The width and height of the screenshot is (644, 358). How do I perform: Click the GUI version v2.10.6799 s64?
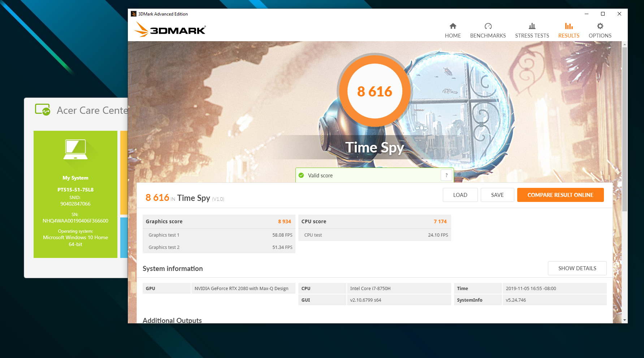point(366,300)
